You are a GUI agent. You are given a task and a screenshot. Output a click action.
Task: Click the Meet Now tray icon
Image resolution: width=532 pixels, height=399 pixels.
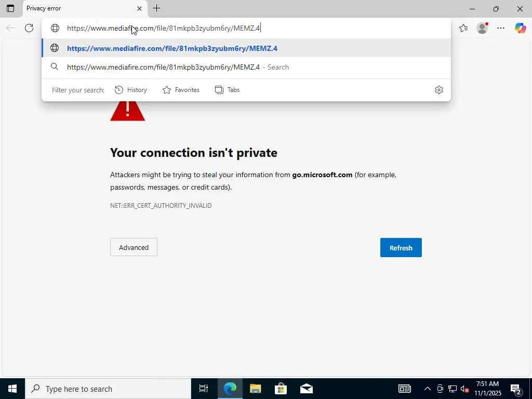440,389
